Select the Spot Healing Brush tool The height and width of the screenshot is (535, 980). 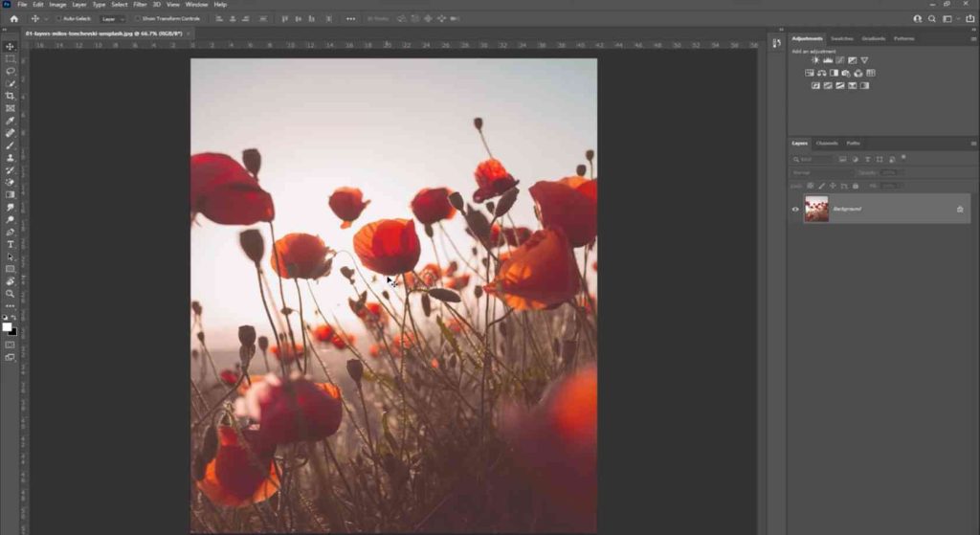click(x=10, y=133)
